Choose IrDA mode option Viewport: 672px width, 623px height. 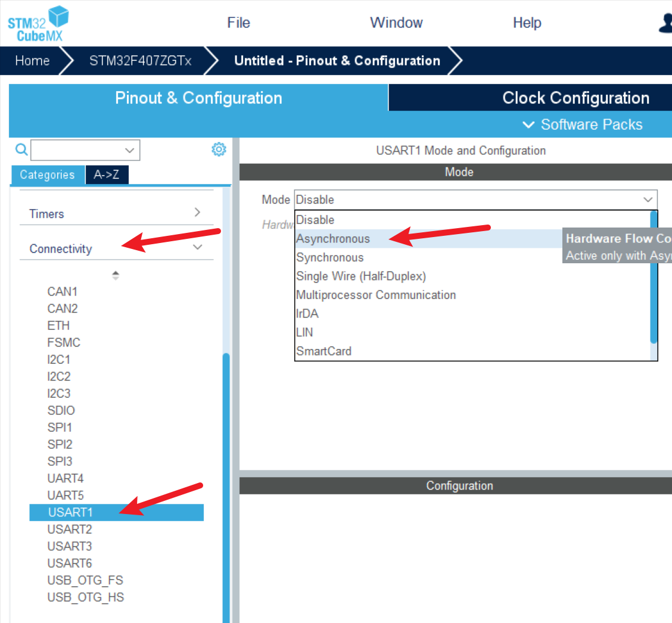(x=472, y=314)
